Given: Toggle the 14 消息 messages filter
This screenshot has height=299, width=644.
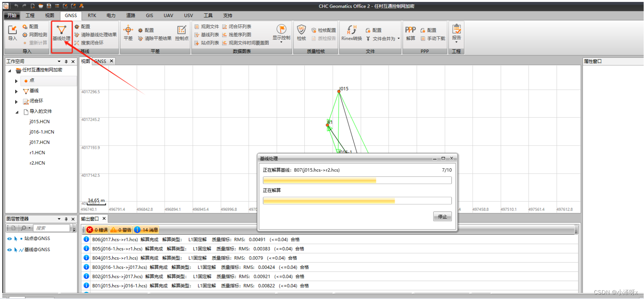Looking at the screenshot, I should [146, 230].
